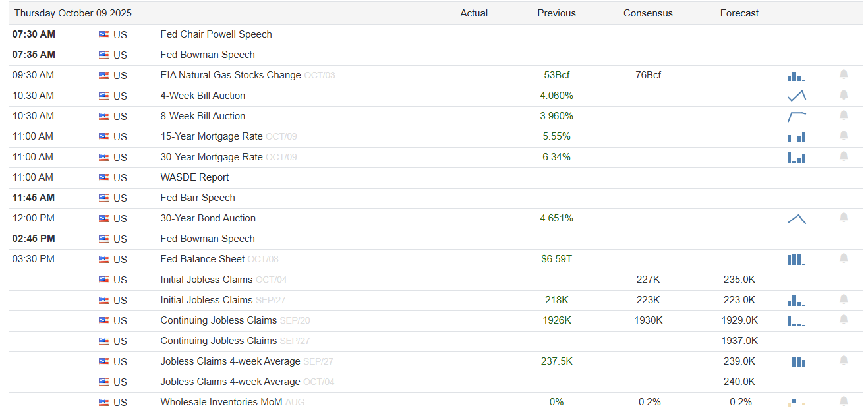The width and height of the screenshot is (868, 412).
Task: Click the Fed Balance Sheet bar chart icon
Action: 796,260
